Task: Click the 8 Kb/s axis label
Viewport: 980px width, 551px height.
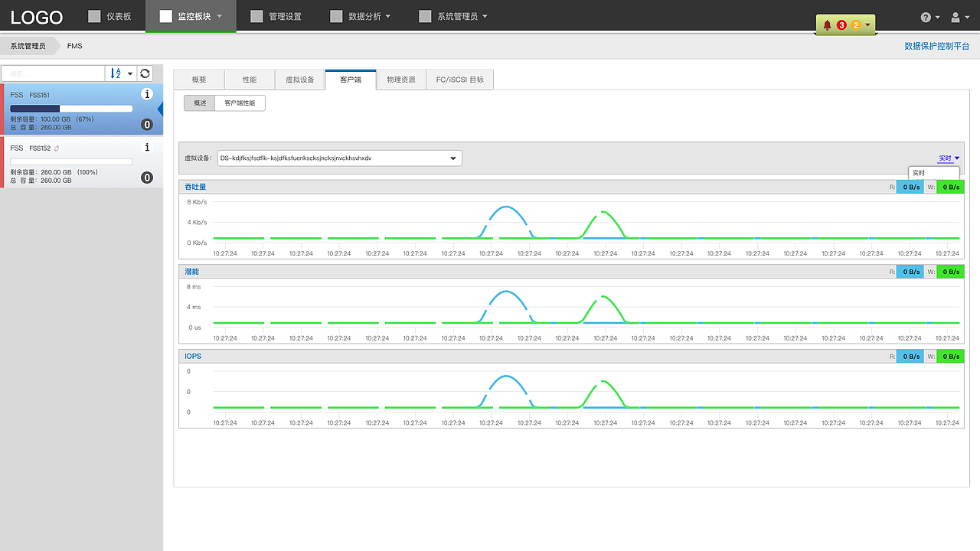Action: coord(197,202)
